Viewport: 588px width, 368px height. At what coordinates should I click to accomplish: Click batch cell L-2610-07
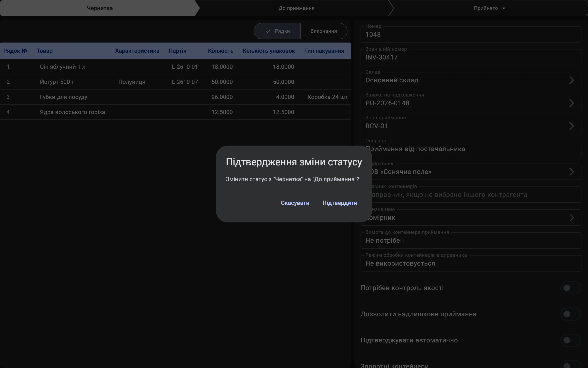coord(185,82)
